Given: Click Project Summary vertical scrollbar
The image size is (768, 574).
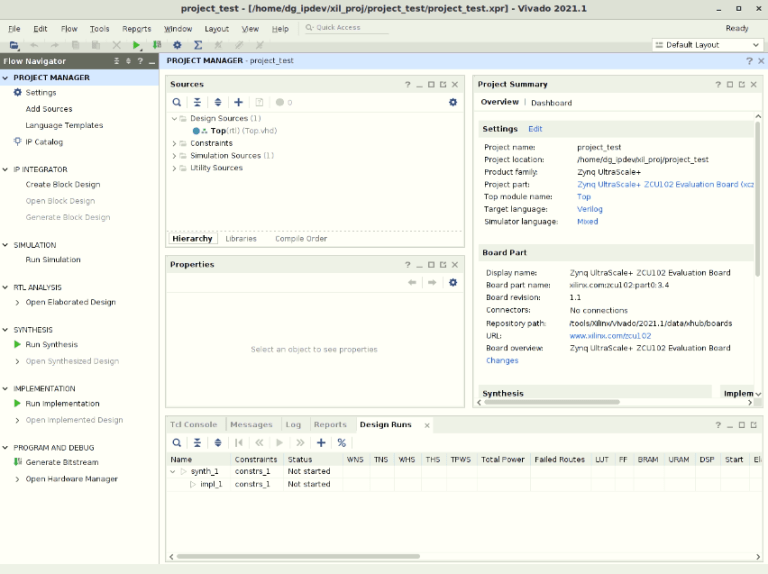Looking at the screenshot, I should (x=758, y=198).
